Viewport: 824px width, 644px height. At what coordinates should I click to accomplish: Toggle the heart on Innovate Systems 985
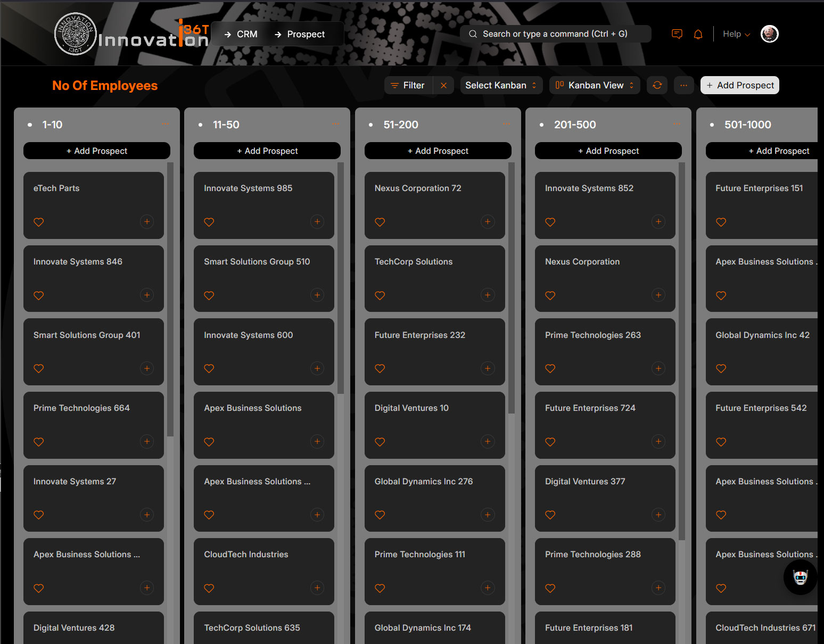[x=209, y=222]
